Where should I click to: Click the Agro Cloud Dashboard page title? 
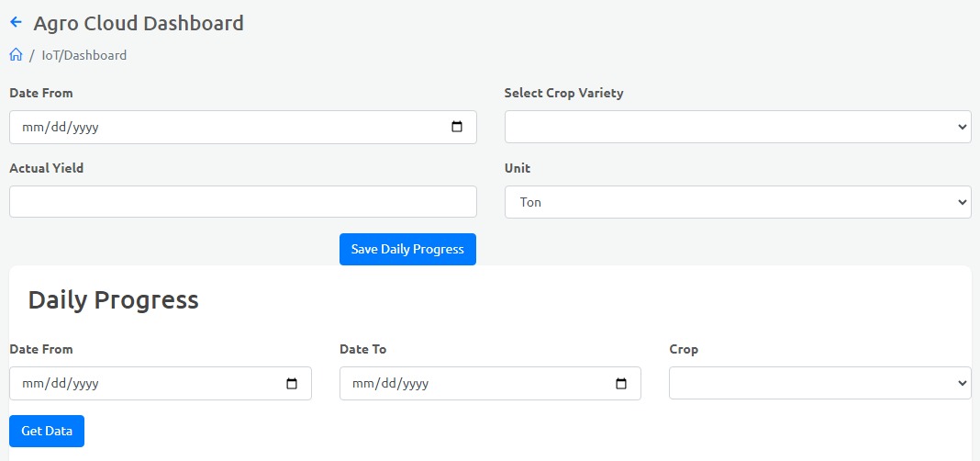click(x=139, y=23)
